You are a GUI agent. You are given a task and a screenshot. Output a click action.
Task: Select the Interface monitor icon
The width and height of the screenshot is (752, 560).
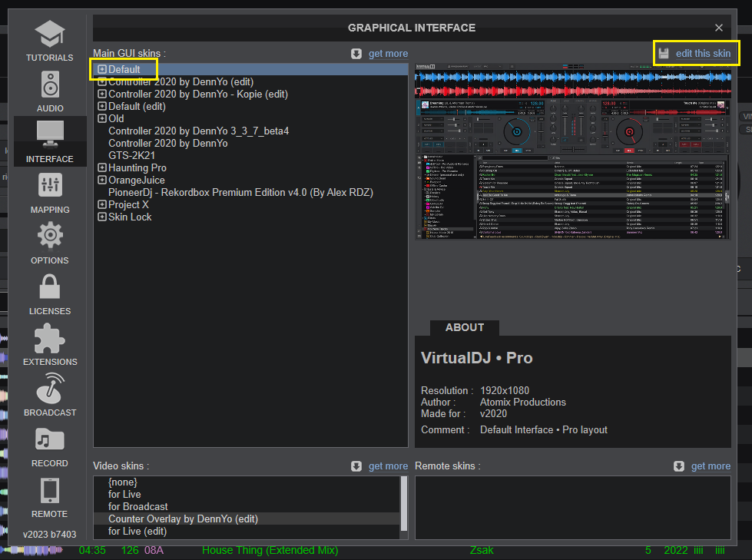[x=50, y=134]
